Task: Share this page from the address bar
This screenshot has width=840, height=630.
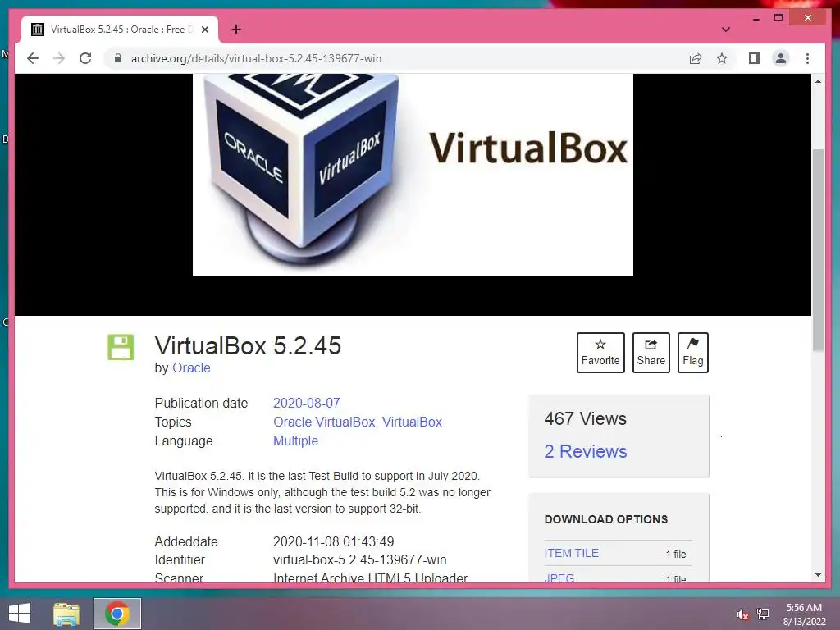Action: point(696,58)
